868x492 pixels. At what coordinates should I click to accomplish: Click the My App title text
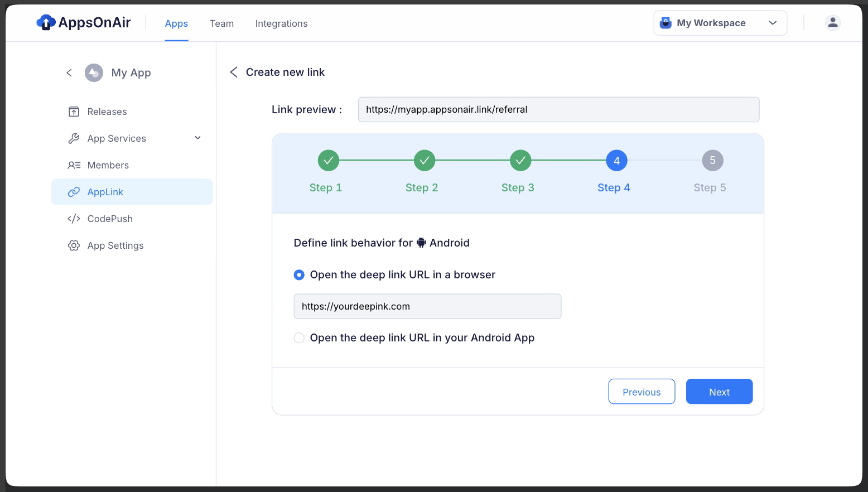point(131,73)
